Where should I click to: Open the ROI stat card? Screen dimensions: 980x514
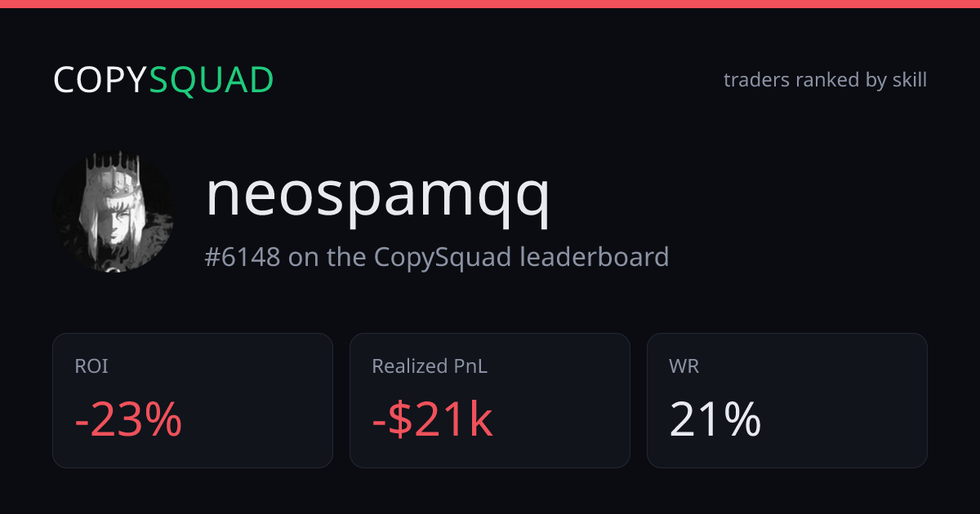193,401
